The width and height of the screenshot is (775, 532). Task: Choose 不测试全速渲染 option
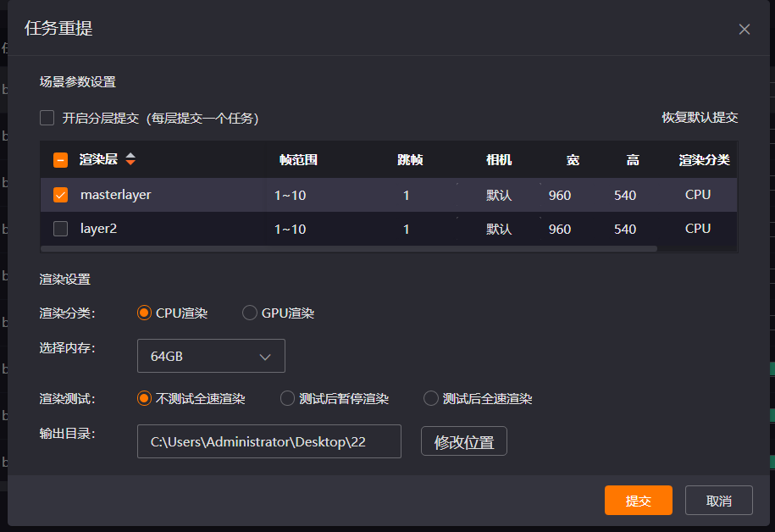pos(144,398)
